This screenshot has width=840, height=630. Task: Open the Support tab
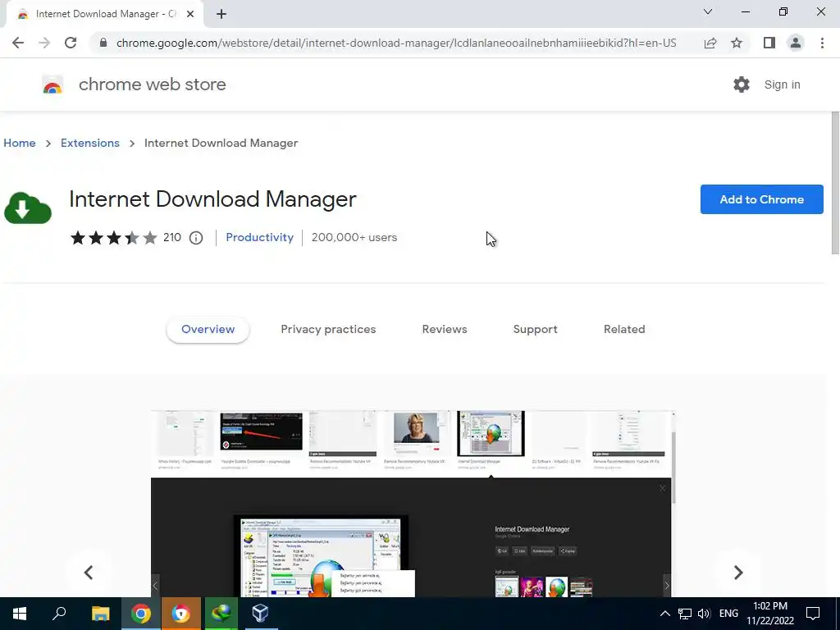[x=535, y=330]
